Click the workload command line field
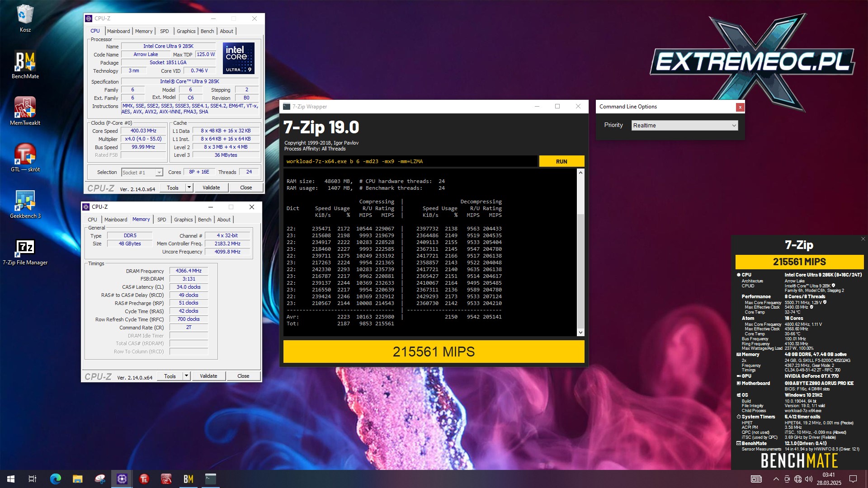The image size is (868, 488). point(410,161)
